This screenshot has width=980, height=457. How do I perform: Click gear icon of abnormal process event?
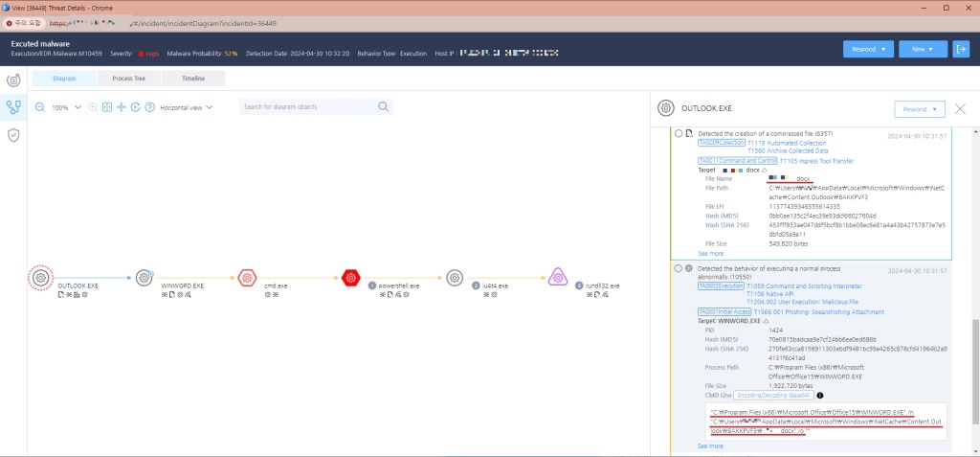(x=689, y=268)
